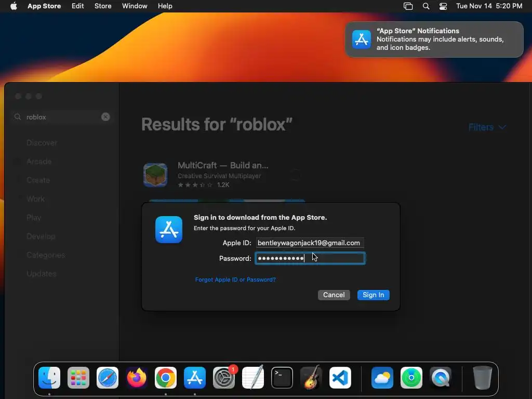The width and height of the screenshot is (532, 399).
Task: Open Forgot Apple ID or Password link
Action: tap(235, 280)
